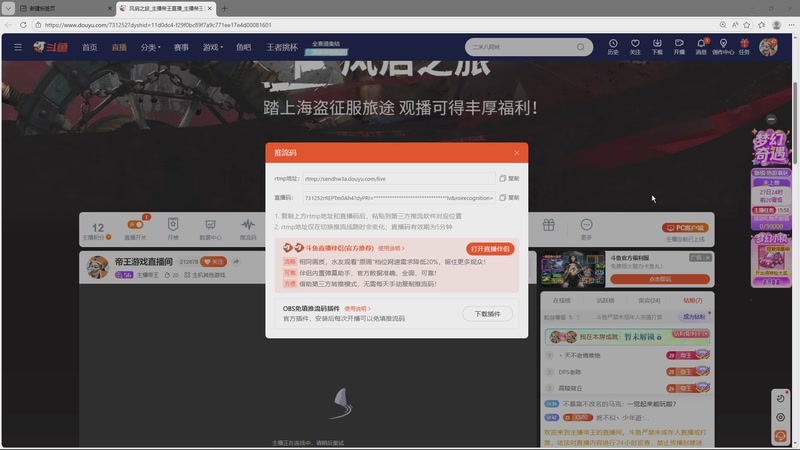Click 点击即玩 ad button

coord(660,279)
